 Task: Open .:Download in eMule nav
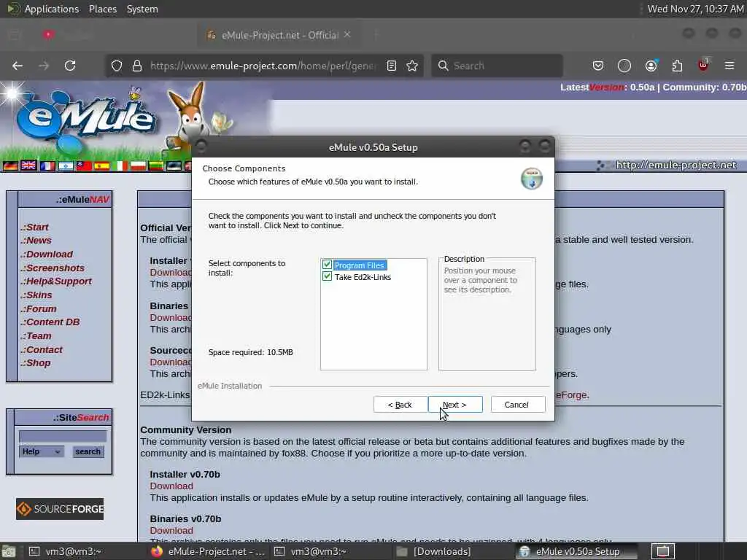coord(47,254)
